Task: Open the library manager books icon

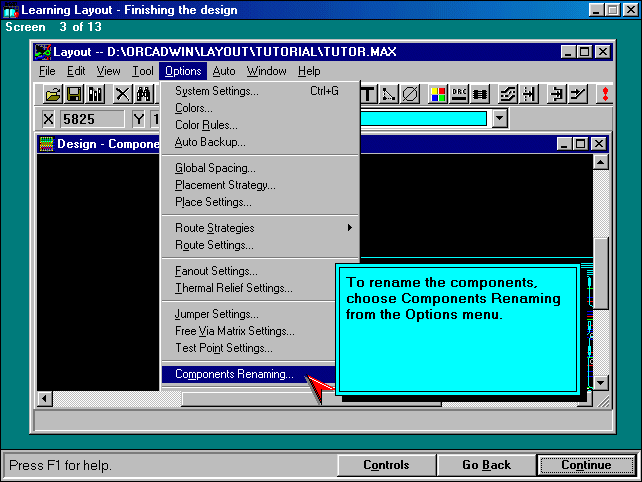Action: click(x=96, y=94)
